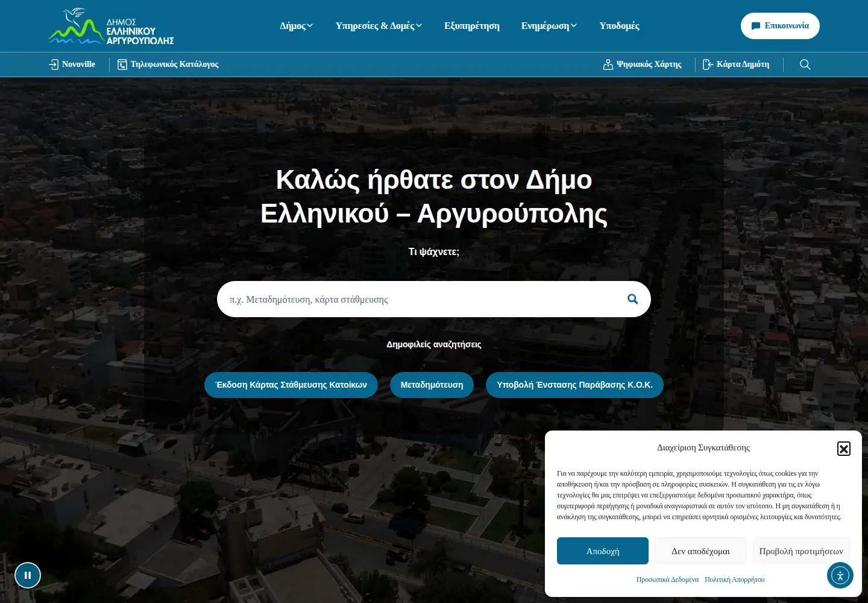The width and height of the screenshot is (868, 603).
Task: Open the Πολιτική Απορρήτου link
Action: point(734,579)
